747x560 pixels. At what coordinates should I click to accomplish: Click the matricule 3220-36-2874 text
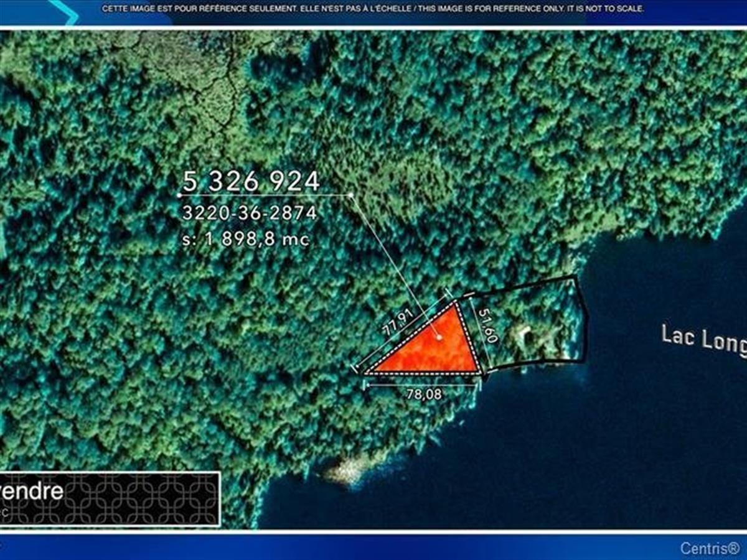[x=249, y=213]
